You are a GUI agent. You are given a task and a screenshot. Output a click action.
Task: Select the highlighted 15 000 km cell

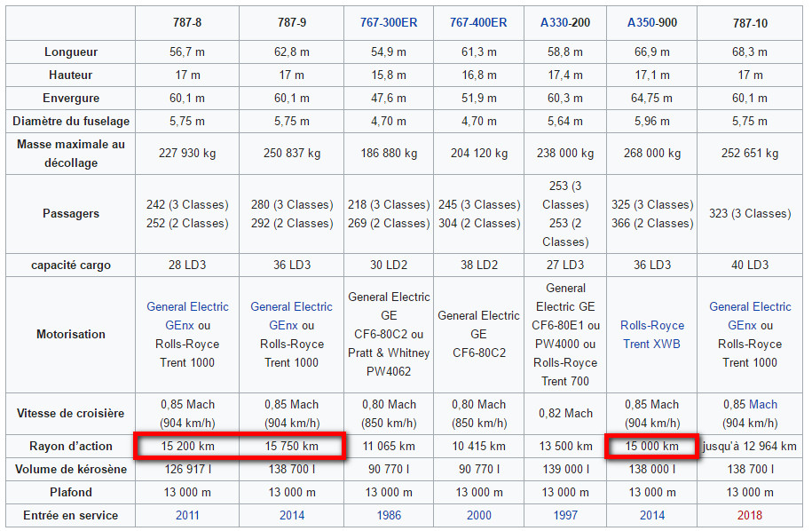[x=652, y=446]
